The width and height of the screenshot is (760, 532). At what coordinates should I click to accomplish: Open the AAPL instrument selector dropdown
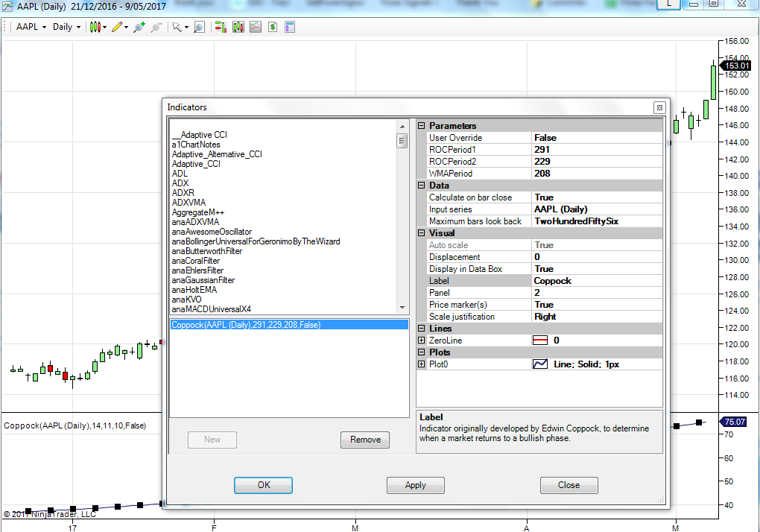[31, 27]
